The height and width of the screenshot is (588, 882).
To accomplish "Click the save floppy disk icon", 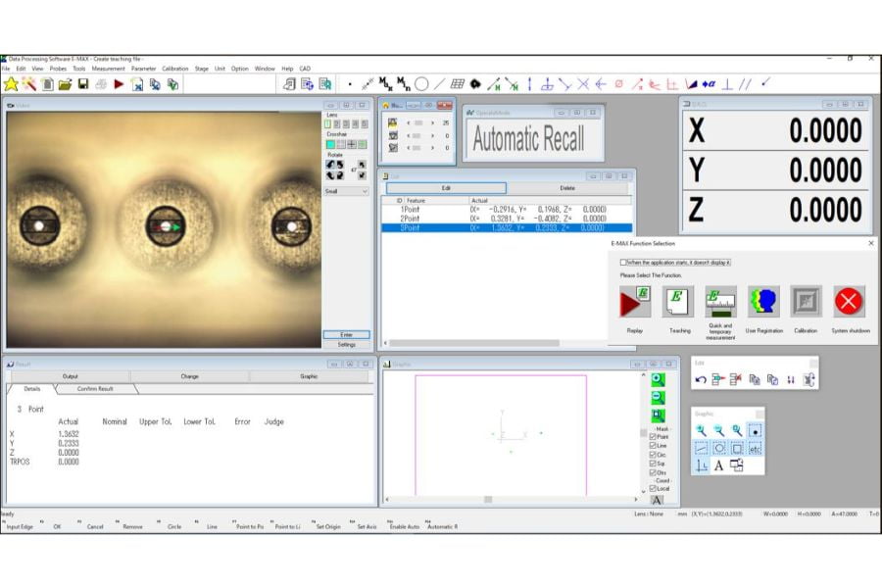I will [x=83, y=84].
